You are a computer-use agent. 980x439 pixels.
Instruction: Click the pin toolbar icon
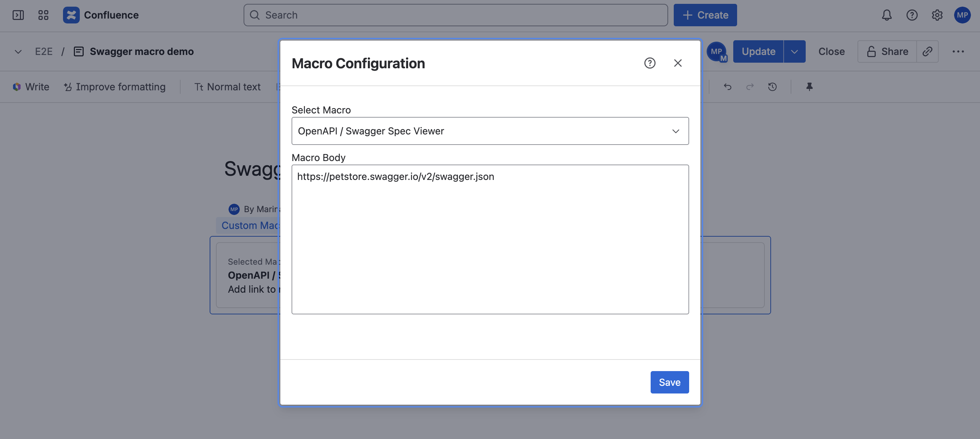coord(809,87)
